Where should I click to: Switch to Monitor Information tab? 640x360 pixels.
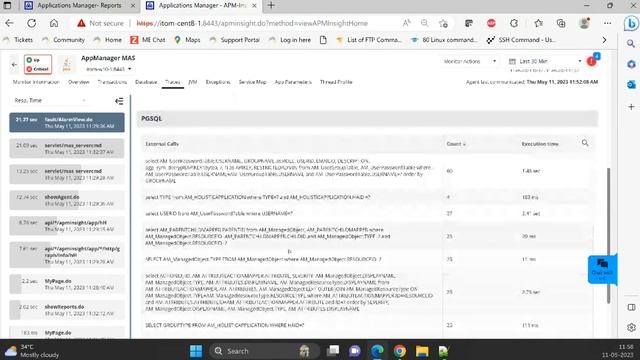click(x=36, y=82)
